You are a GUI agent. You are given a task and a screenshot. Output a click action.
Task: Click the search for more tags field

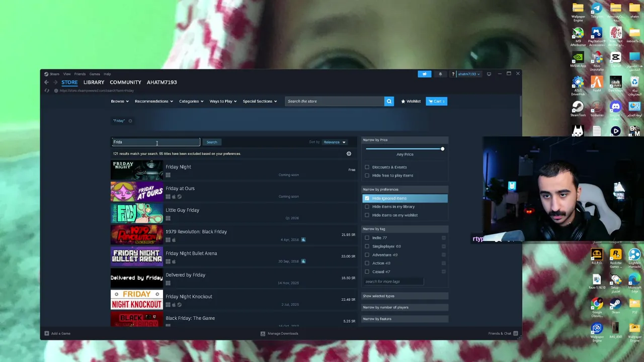pyautogui.click(x=393, y=282)
